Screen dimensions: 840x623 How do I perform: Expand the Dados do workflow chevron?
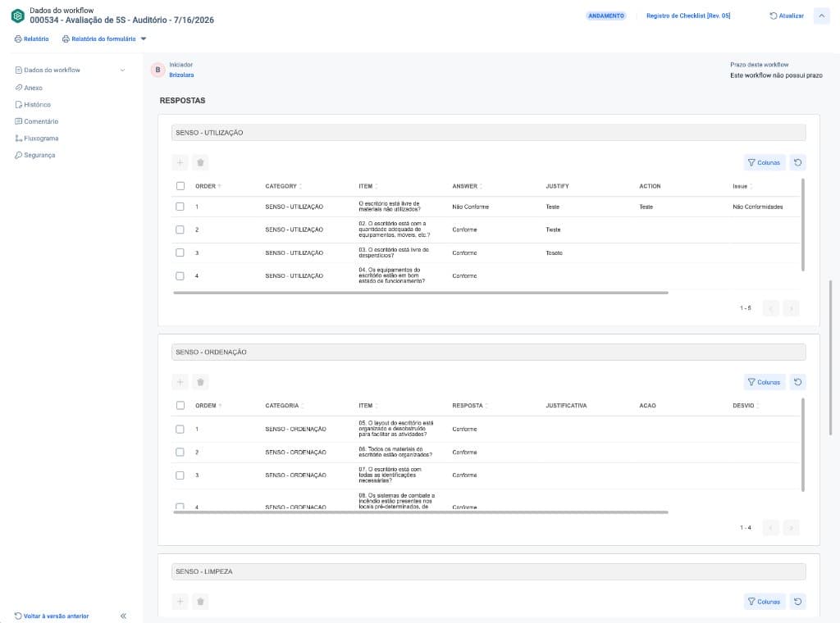click(x=123, y=70)
